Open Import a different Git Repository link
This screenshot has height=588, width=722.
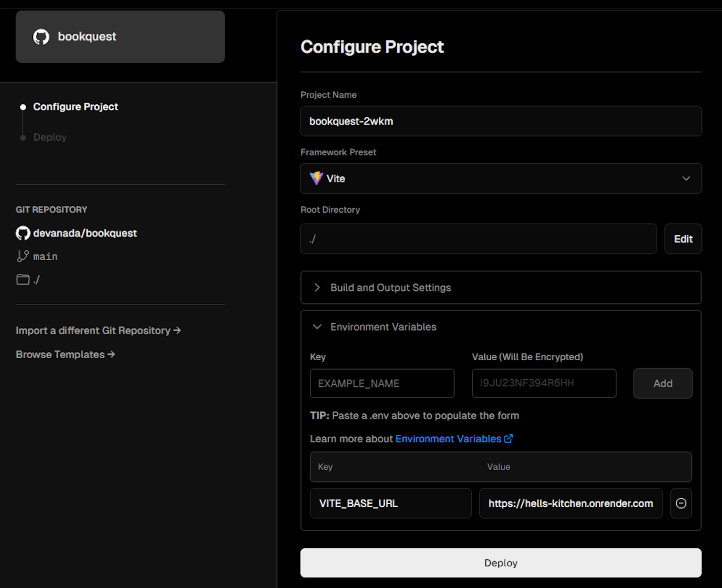[98, 330]
